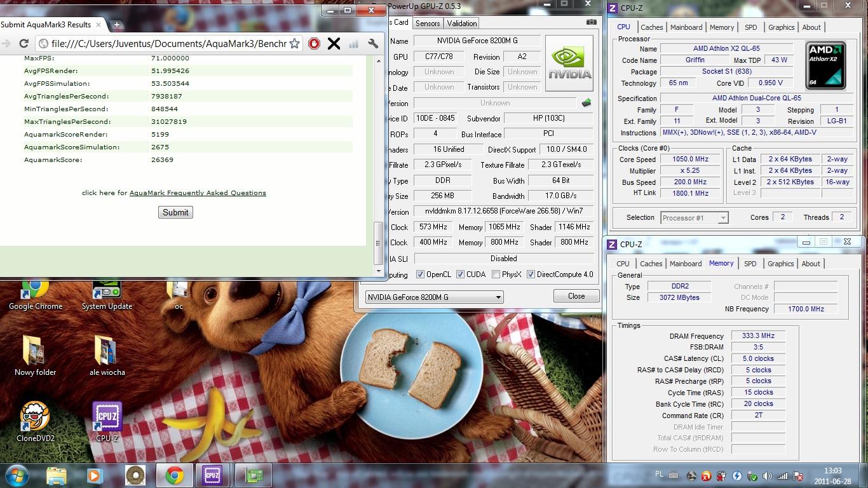Screen dimensions: 868x488
Task: Open Mainboard tab in lower CPU-Z window
Action: 686,264
